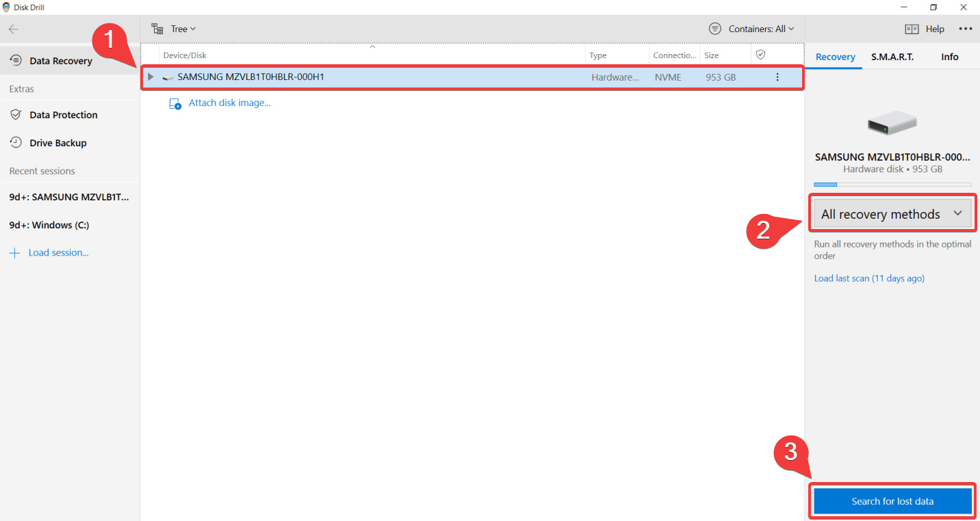Expand the SAMSUNG MZVLB1T0HBLR-000H1 disk row
The height and width of the screenshot is (521, 980).
pos(151,77)
